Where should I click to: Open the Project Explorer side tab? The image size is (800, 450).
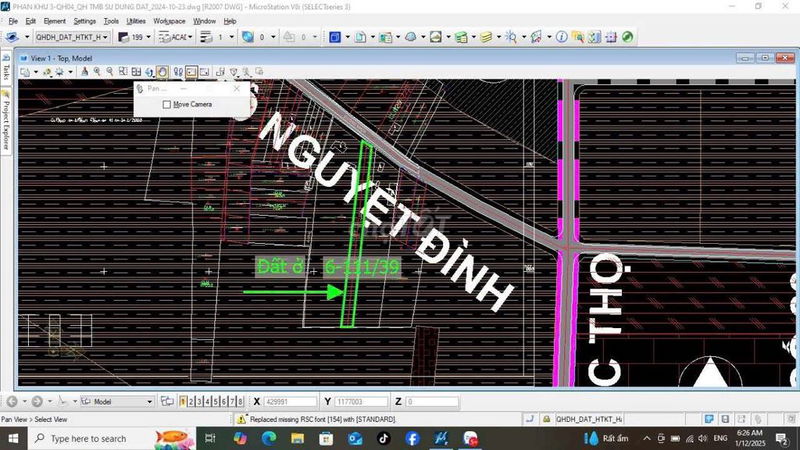click(6, 123)
